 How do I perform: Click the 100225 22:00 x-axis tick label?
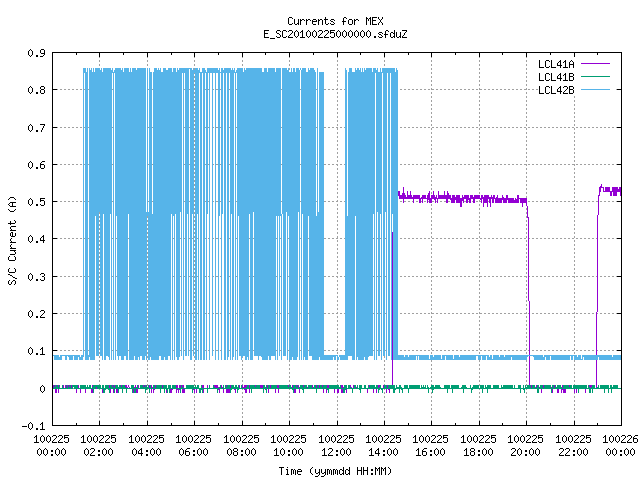573,445
